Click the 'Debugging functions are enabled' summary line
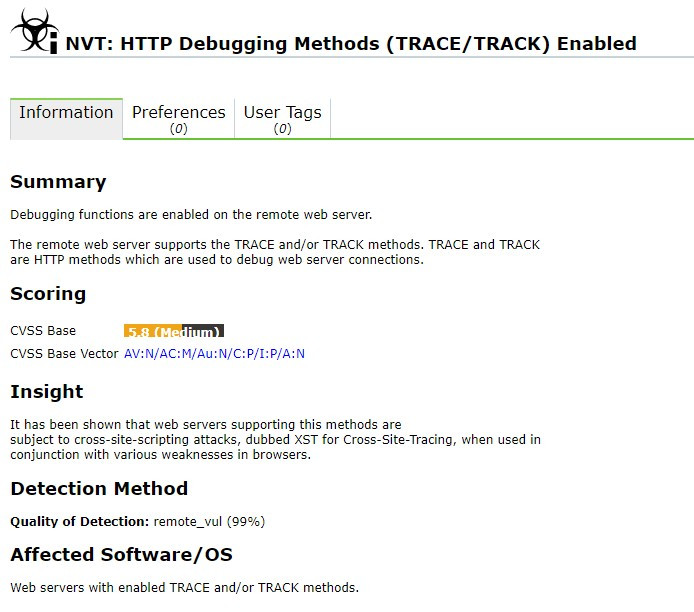Screen dimensions: 694x612 click(x=191, y=215)
